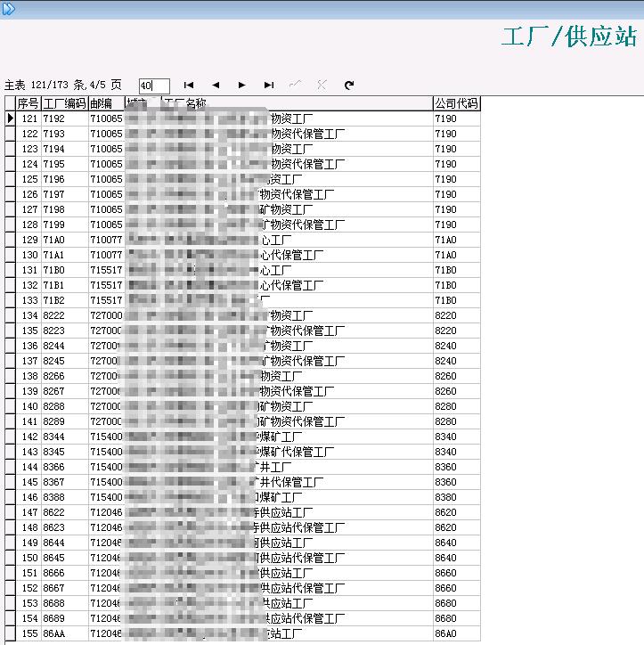The height and width of the screenshot is (645, 644).
Task: Click factory code 7195
Action: [x=53, y=164]
